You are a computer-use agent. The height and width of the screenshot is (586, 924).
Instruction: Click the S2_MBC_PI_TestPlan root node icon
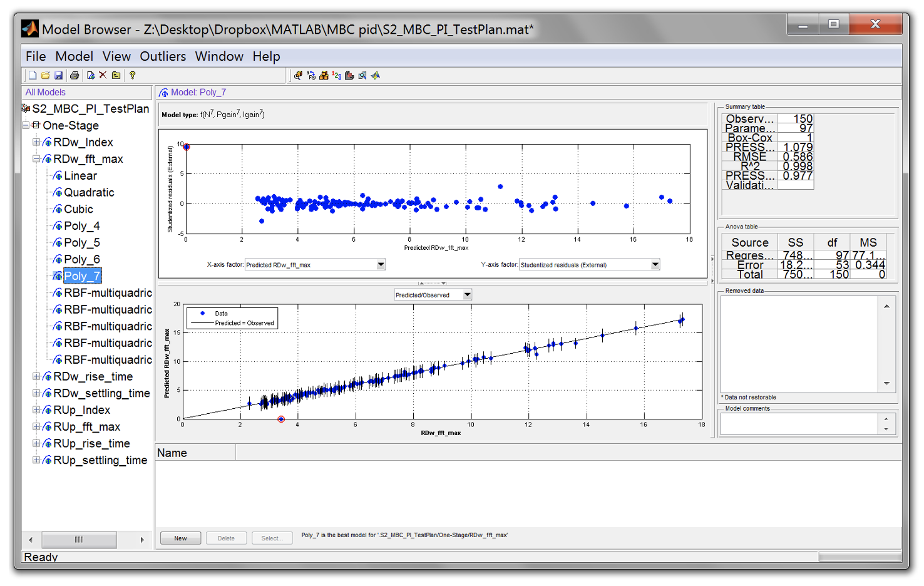pyautogui.click(x=26, y=108)
